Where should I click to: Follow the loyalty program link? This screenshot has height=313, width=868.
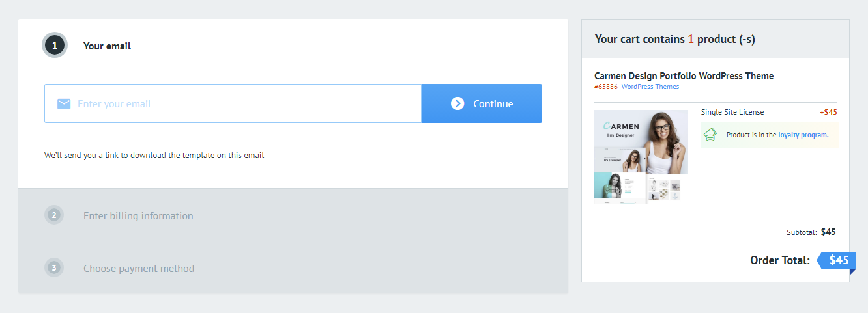coord(803,135)
